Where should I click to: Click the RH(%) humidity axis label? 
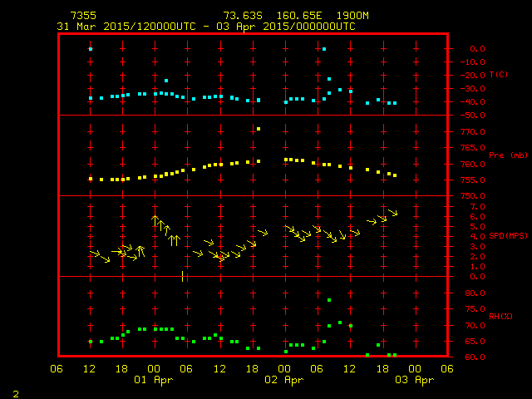click(x=500, y=317)
